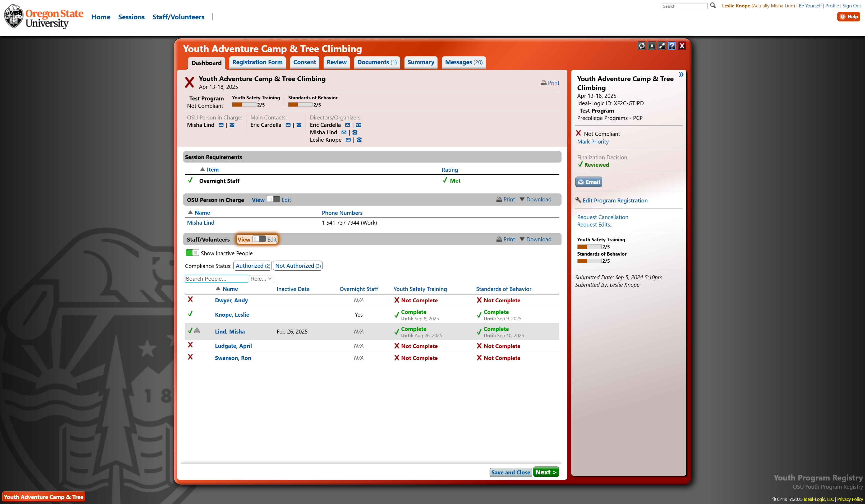Click the Request Cancellation link
This screenshot has height=504, width=865.
[x=602, y=217]
